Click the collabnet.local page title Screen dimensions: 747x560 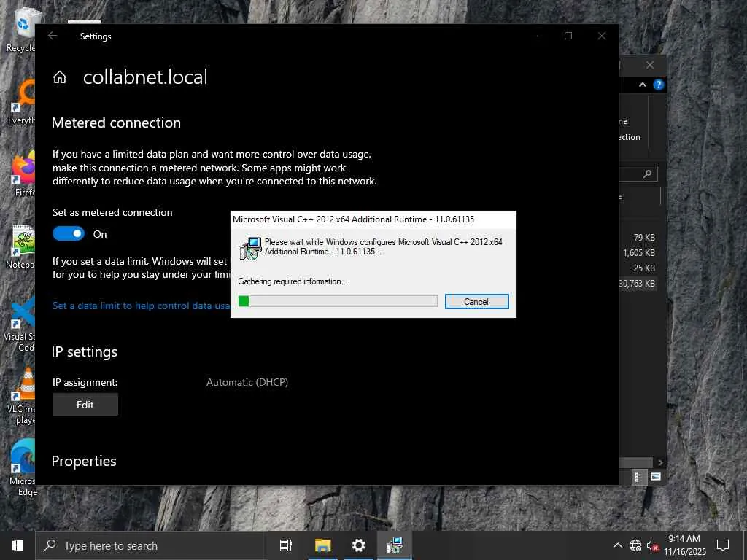[145, 77]
